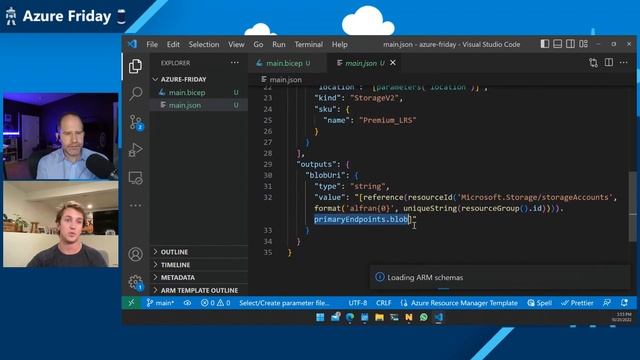Open the View menu
Image resolution: width=640 pixels, height=360 pixels.
(236, 44)
